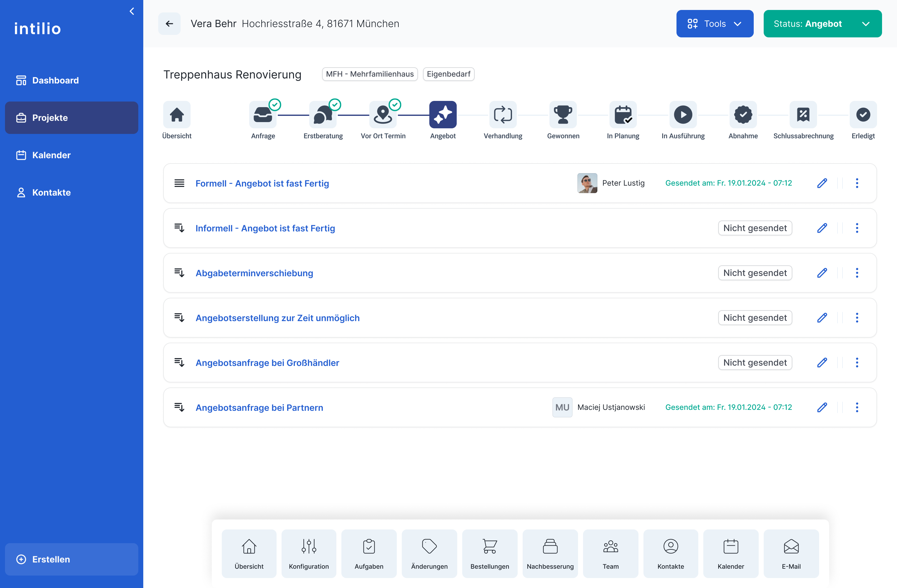
Task: Edit the Abgabeterminverschiebung row
Action: point(822,273)
